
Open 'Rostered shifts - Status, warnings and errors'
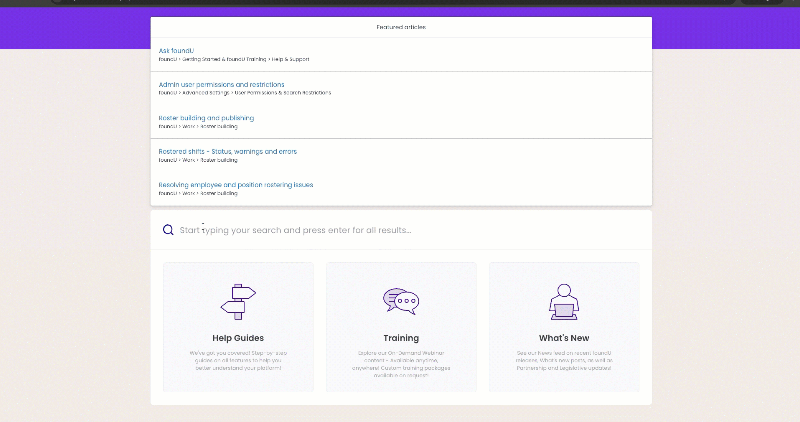tap(227, 151)
